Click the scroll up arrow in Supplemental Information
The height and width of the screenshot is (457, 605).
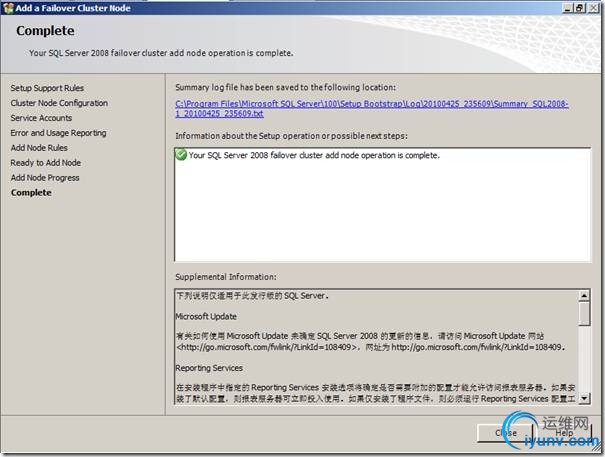584,296
